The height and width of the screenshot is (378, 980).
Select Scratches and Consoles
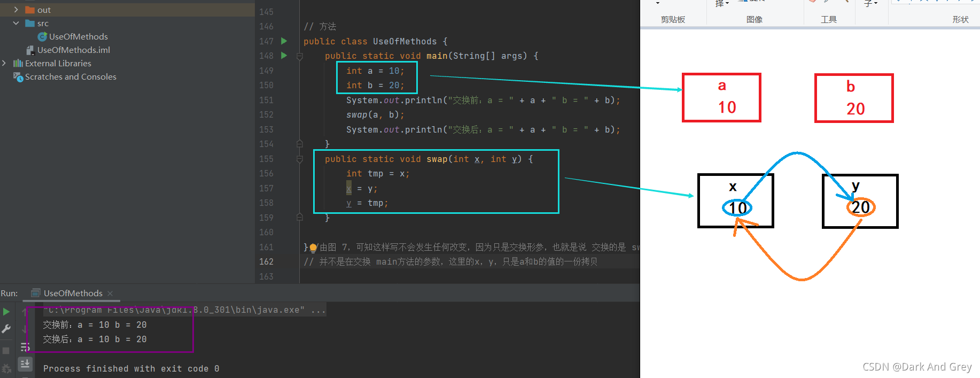point(71,76)
